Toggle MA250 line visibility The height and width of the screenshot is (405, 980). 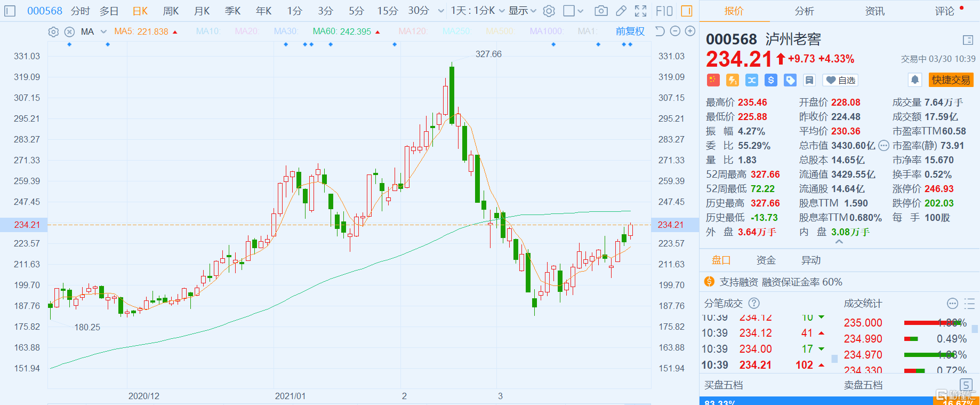pos(457,31)
